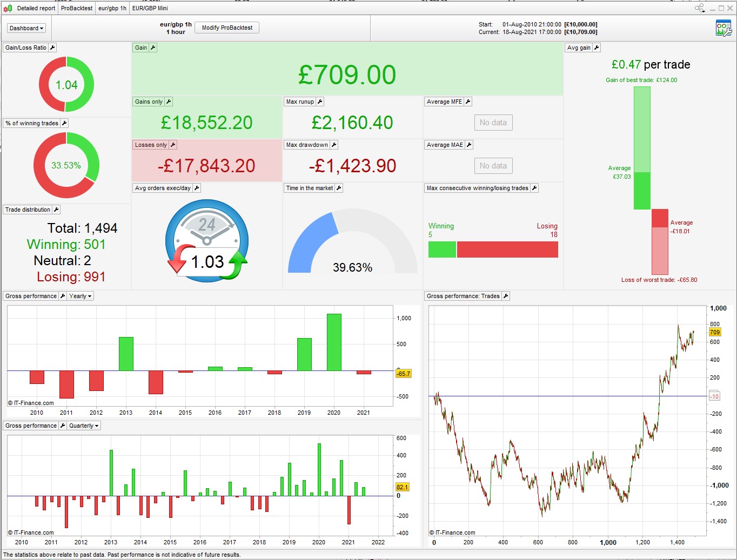This screenshot has width=737, height=560.
Task: Click the red Losing 18 consecutive trades bar
Action: [507, 249]
